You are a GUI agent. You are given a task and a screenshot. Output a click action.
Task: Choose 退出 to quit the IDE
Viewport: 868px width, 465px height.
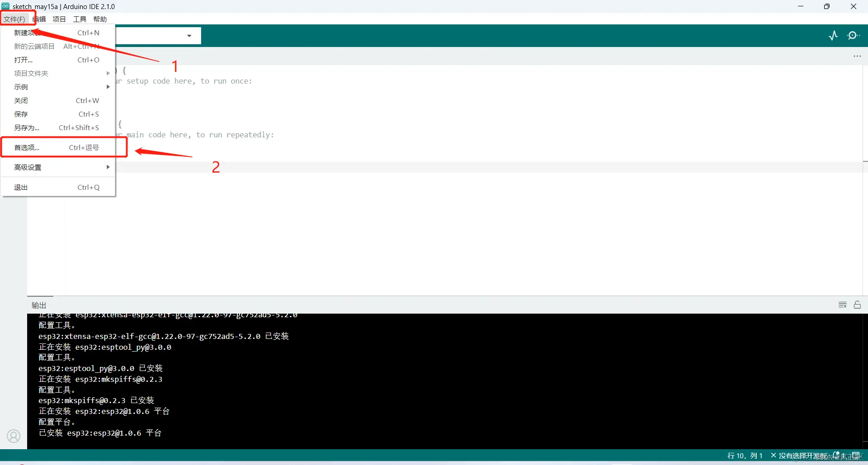click(x=58, y=187)
